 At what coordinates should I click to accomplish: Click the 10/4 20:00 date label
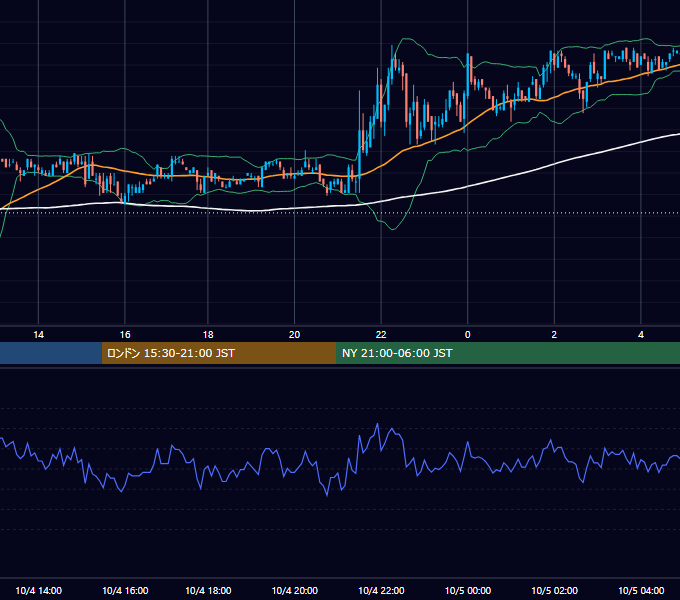tap(294, 590)
